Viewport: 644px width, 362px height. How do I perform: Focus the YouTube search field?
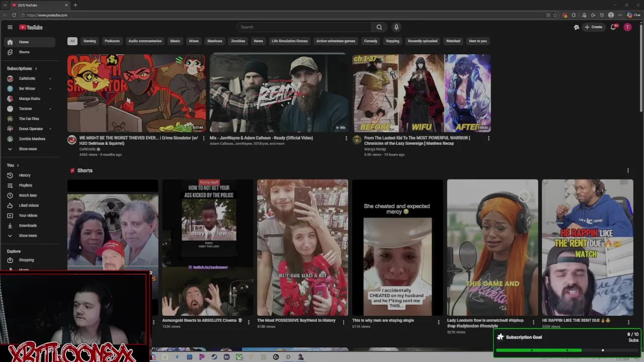[x=304, y=27]
